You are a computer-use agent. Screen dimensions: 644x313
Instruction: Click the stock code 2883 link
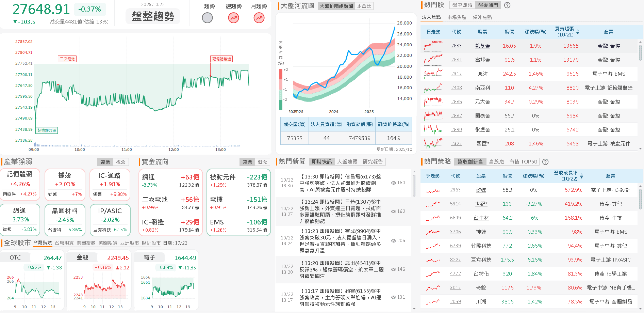pos(456,46)
